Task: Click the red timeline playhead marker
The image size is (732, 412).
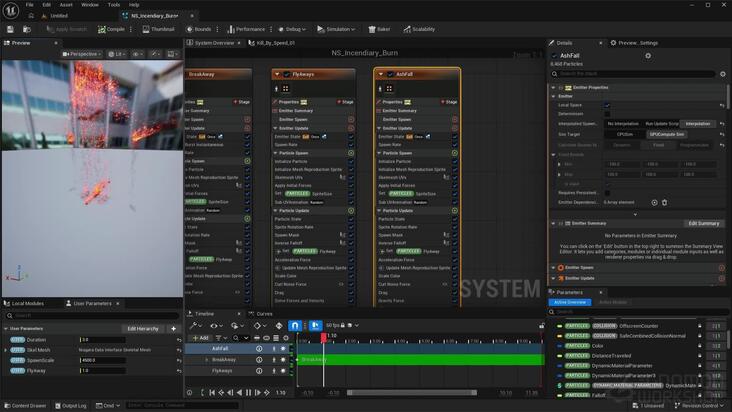Action: (324, 336)
